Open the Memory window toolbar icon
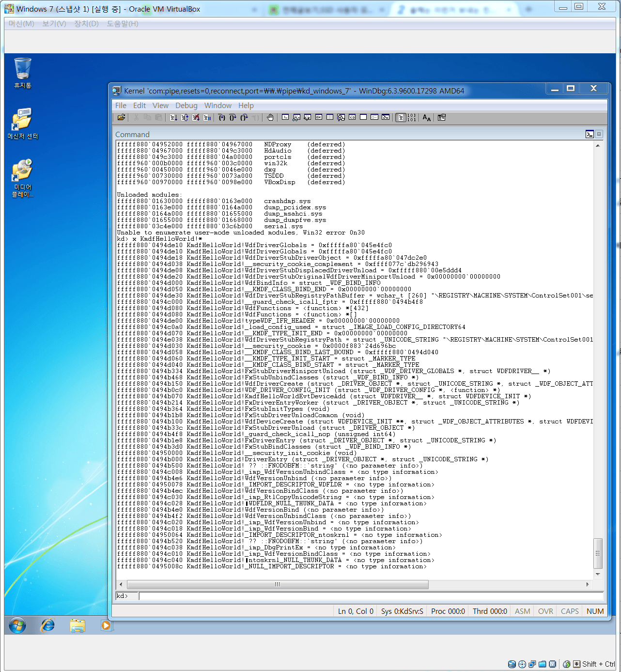This screenshot has height=672, width=621. coord(330,117)
